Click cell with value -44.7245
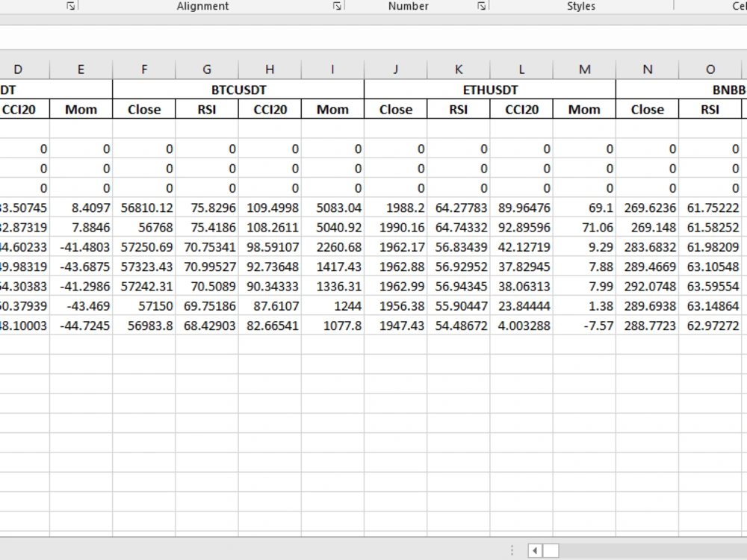Screen dimensions: 747x560 pyautogui.click(x=81, y=326)
